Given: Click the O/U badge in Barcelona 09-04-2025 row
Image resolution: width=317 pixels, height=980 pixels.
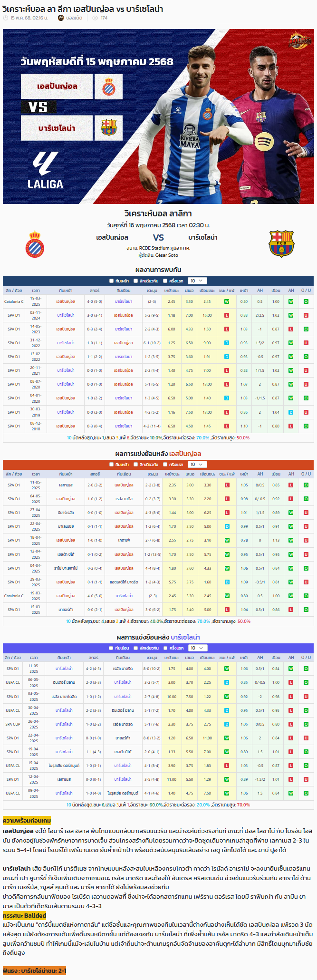Looking at the screenshot, I should coord(306,793).
